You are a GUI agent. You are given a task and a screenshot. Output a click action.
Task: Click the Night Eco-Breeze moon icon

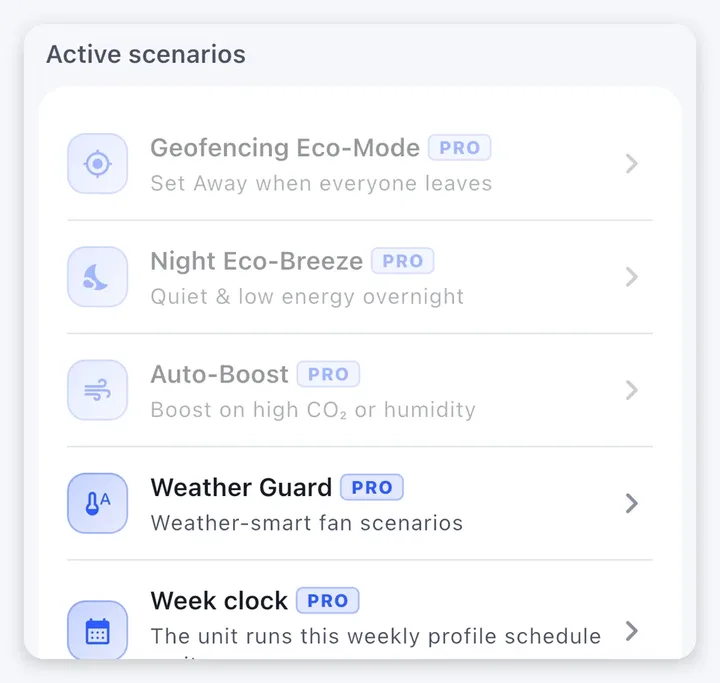coord(97,277)
